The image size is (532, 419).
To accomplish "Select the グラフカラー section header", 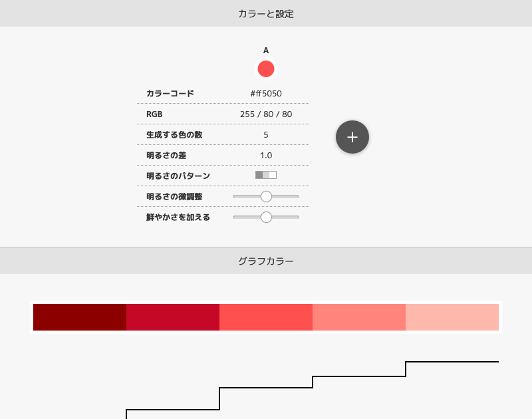I will point(266,261).
